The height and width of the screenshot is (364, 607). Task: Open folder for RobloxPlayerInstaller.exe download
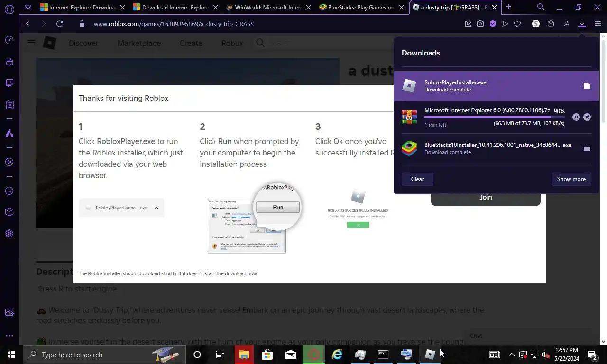[x=587, y=86]
